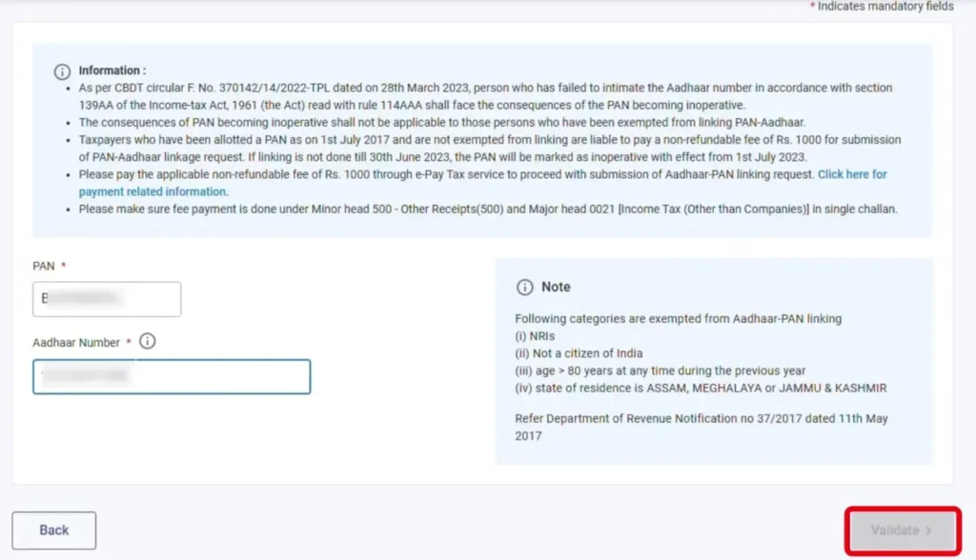Focus the Aadhaar Number input field
Image resolution: width=976 pixels, height=560 pixels.
coord(172,376)
